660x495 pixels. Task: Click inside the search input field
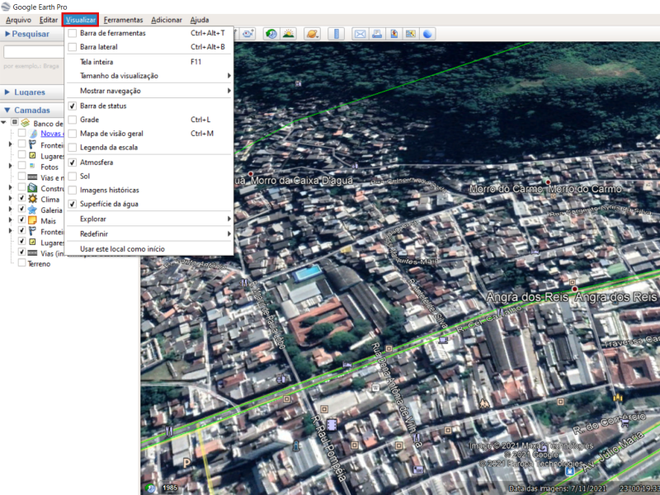click(x=34, y=52)
